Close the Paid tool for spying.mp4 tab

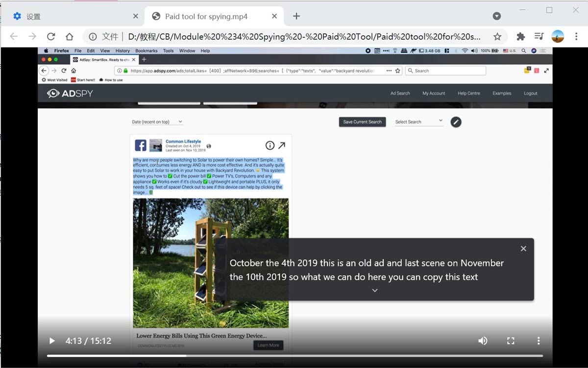pos(274,16)
